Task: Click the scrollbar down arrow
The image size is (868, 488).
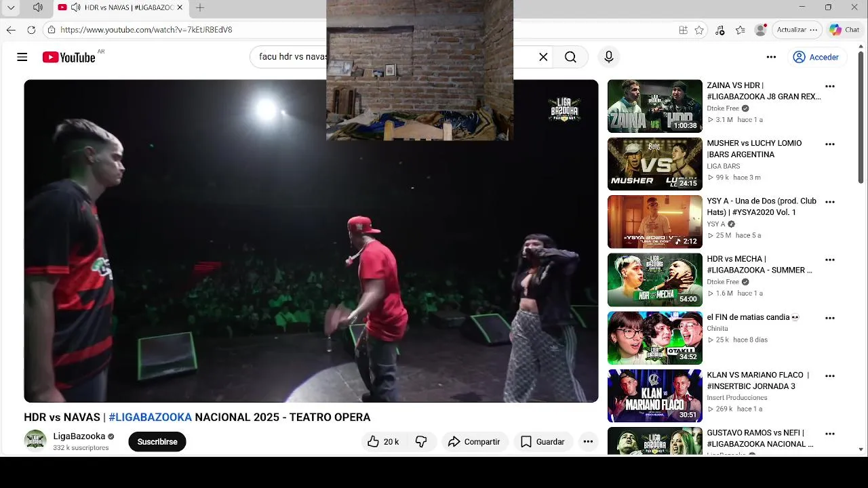Action: 861,449
